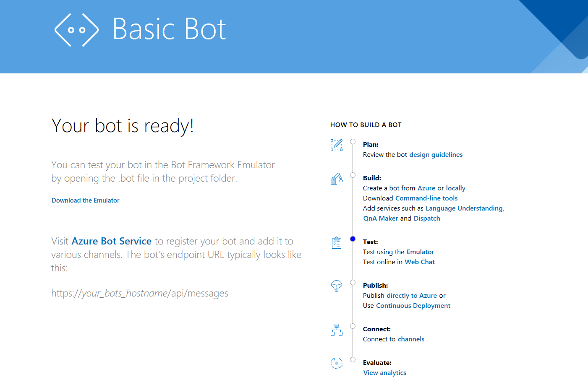
Task: Select the highlighted Test step timeline dot
Action: [x=353, y=239]
